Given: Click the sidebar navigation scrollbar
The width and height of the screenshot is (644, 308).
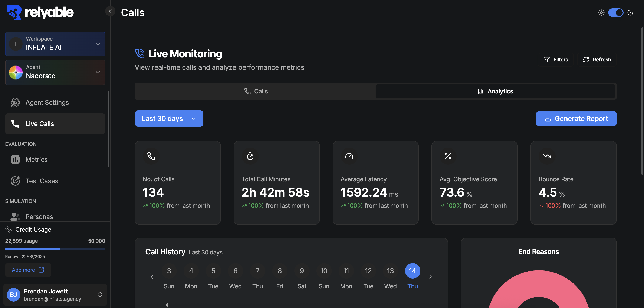Looking at the screenshot, I should point(108,129).
